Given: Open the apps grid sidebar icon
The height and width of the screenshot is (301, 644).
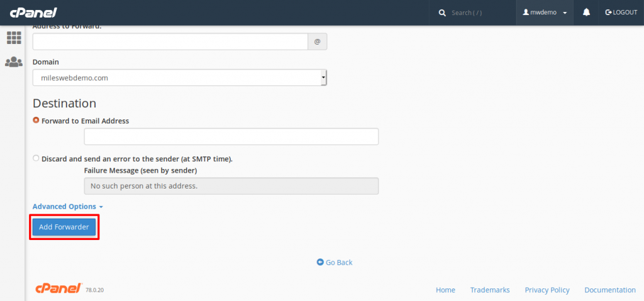Looking at the screenshot, I should [x=14, y=38].
